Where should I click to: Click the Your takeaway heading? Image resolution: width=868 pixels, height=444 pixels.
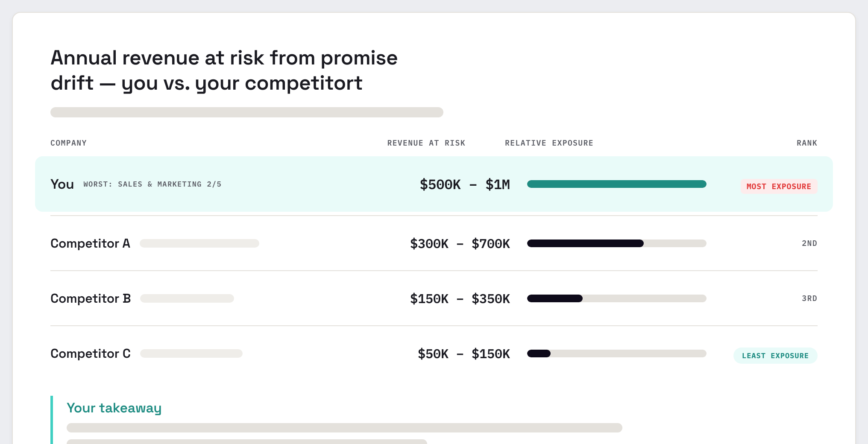(114, 408)
